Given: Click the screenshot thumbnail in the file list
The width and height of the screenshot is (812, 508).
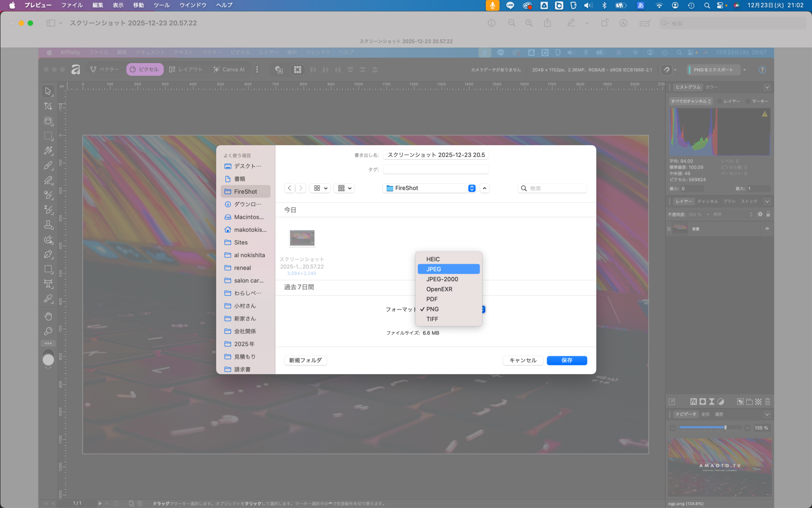Looking at the screenshot, I should click(x=302, y=238).
